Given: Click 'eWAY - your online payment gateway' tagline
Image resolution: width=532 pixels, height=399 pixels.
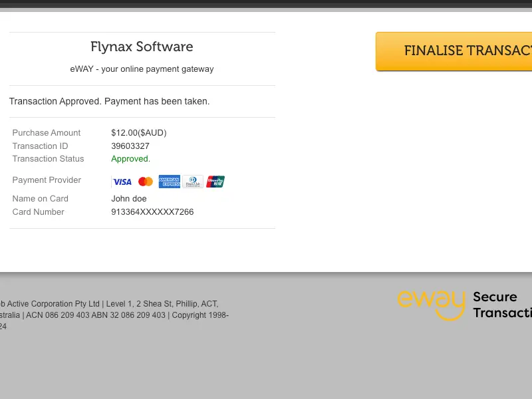Looking at the screenshot, I should [142, 69].
